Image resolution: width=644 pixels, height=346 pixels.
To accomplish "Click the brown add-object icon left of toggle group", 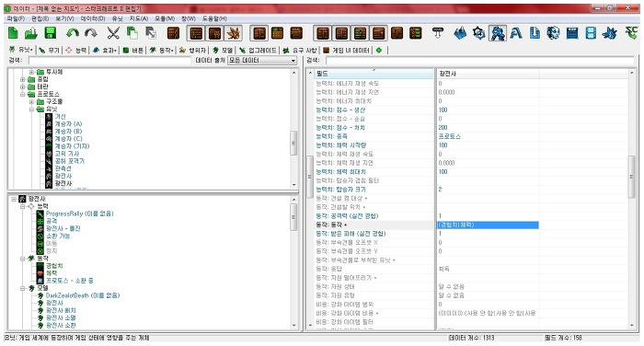I will (173, 33).
